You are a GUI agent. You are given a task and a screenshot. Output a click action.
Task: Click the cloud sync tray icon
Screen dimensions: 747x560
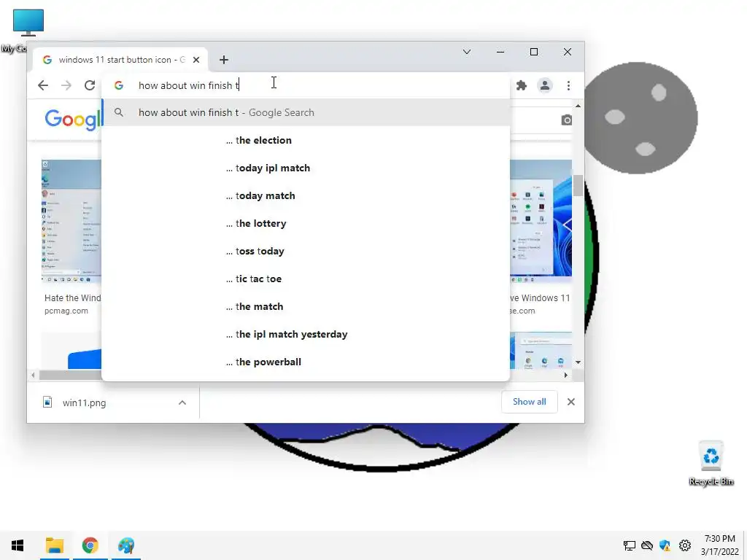pos(647,545)
